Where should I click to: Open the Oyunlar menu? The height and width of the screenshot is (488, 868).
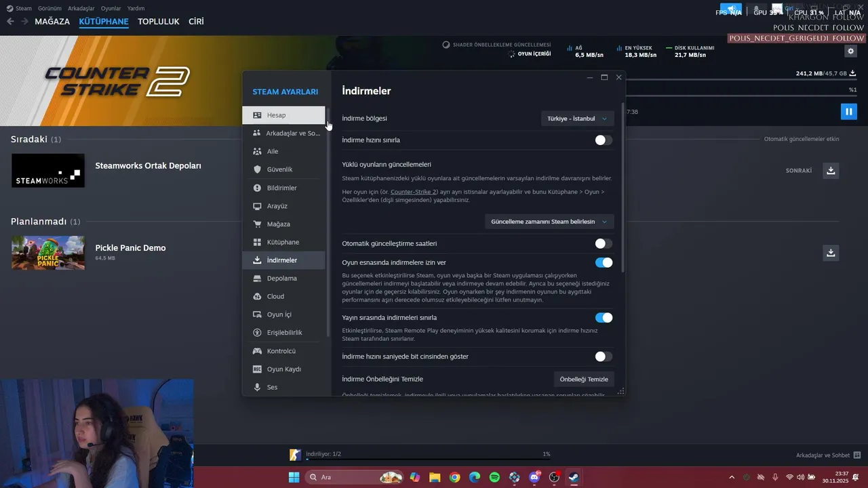[111, 8]
